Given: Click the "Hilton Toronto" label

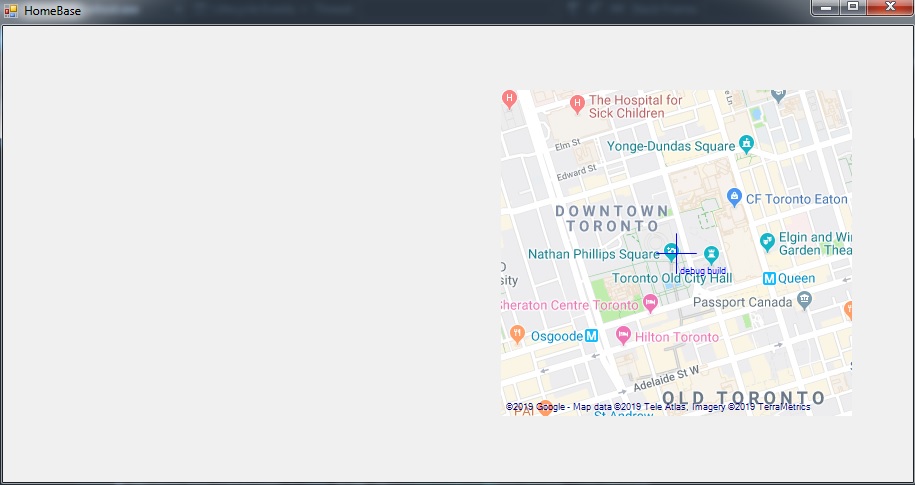Looking at the screenshot, I should (x=676, y=337).
